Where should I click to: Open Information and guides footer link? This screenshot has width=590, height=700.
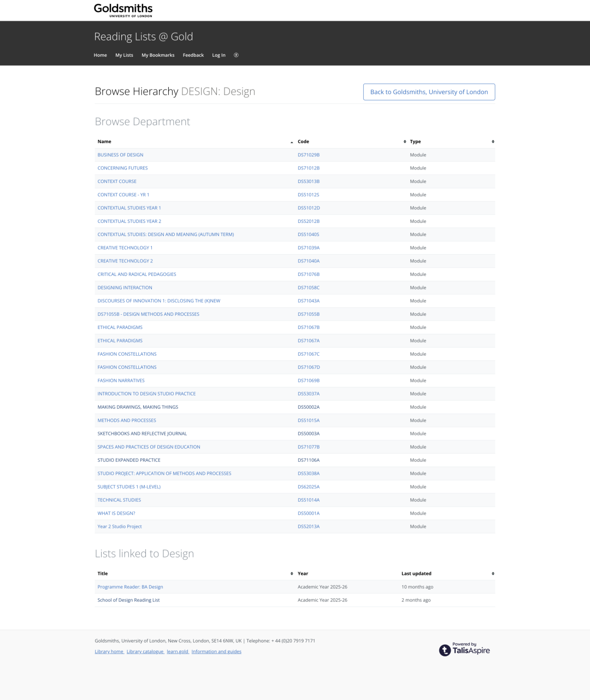pos(216,651)
